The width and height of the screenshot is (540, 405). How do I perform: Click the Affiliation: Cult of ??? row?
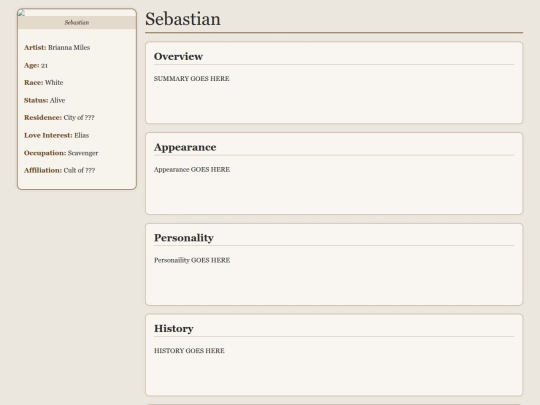click(59, 170)
